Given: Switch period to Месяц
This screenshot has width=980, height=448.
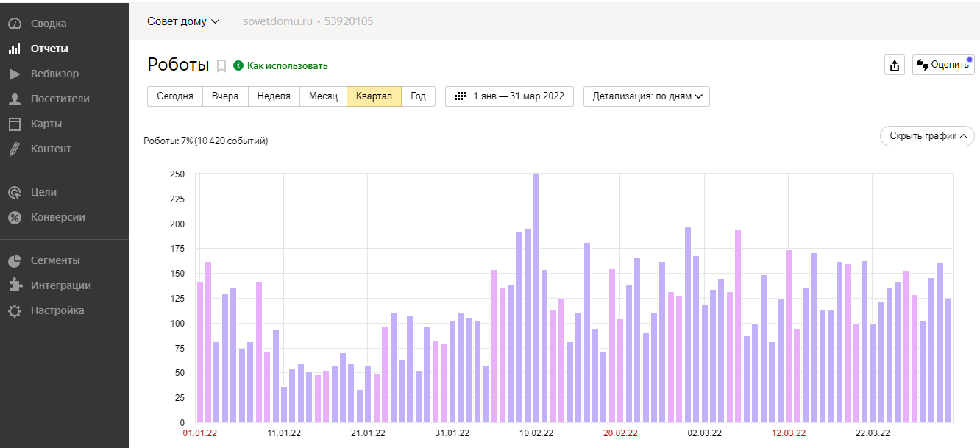Looking at the screenshot, I should (x=323, y=96).
